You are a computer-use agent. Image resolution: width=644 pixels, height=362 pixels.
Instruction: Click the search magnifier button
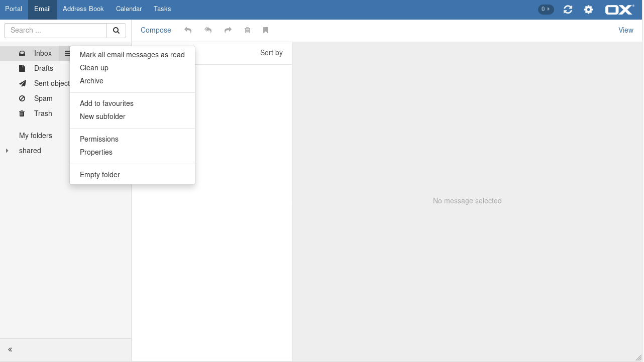click(116, 31)
